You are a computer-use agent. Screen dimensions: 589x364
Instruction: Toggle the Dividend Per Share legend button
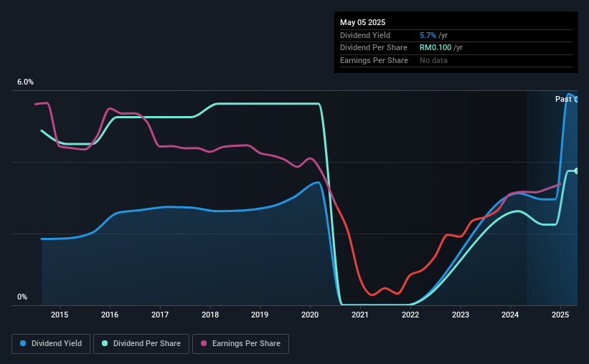coord(141,344)
